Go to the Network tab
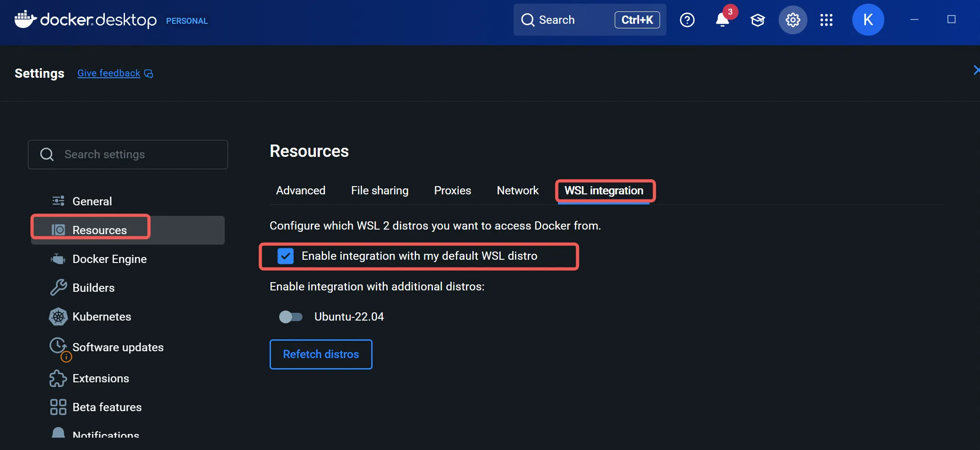Image resolution: width=980 pixels, height=450 pixels. point(517,191)
